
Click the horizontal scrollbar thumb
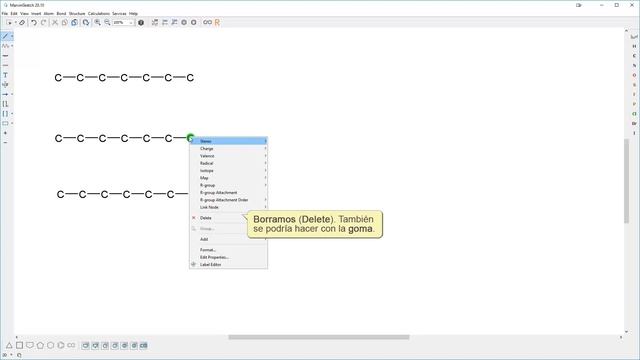click(x=319, y=337)
